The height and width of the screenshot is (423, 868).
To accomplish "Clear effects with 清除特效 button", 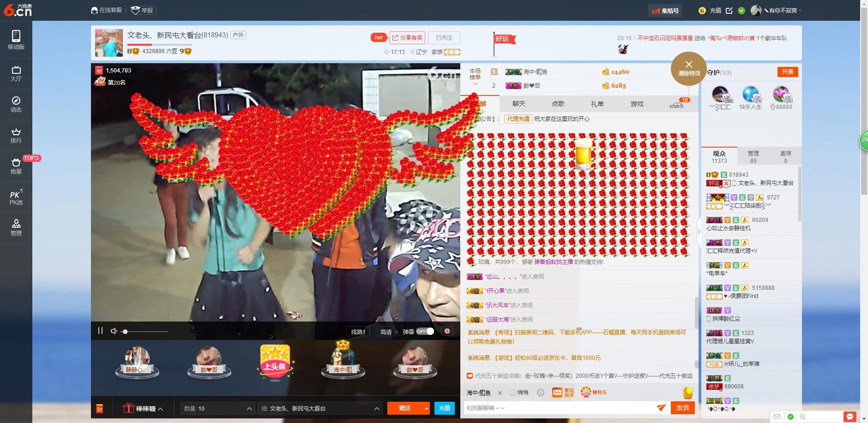I will click(689, 69).
